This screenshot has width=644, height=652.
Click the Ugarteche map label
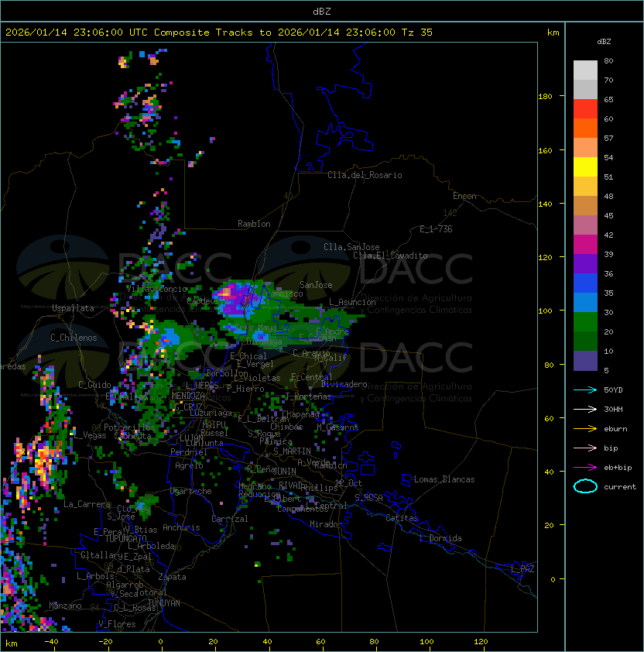coord(191,491)
